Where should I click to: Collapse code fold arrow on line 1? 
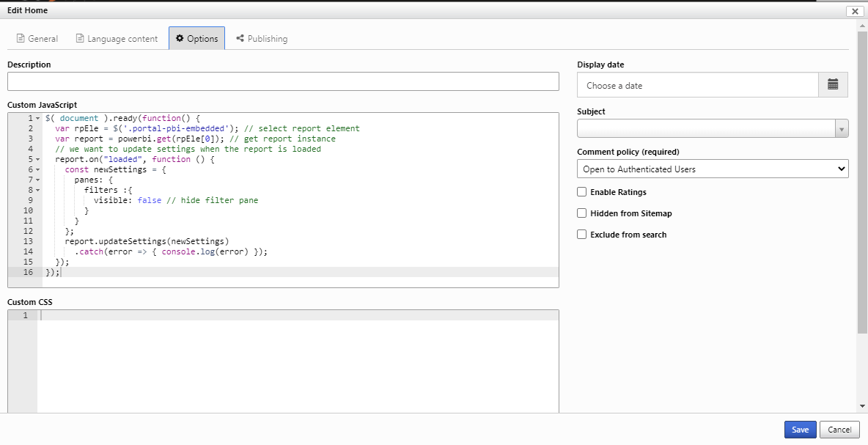[x=37, y=118]
